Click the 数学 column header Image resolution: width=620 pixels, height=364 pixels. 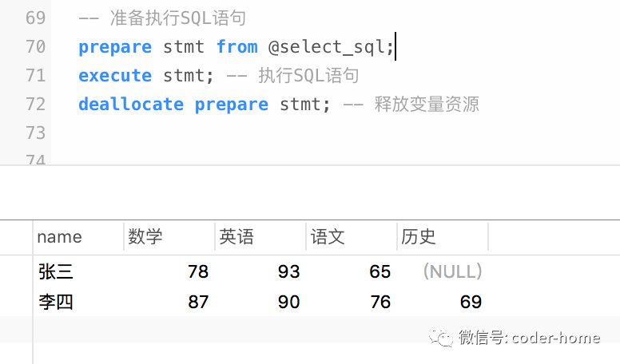[x=145, y=237]
